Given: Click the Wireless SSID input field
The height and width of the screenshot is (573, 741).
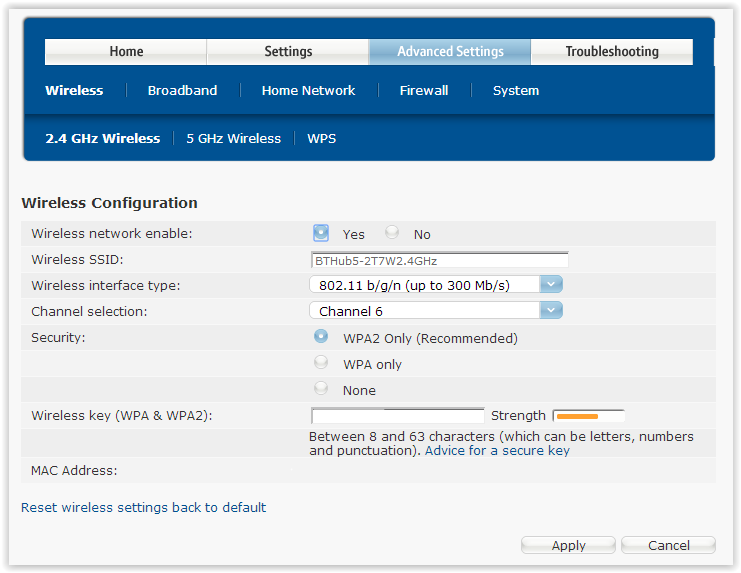Looking at the screenshot, I should [x=439, y=260].
